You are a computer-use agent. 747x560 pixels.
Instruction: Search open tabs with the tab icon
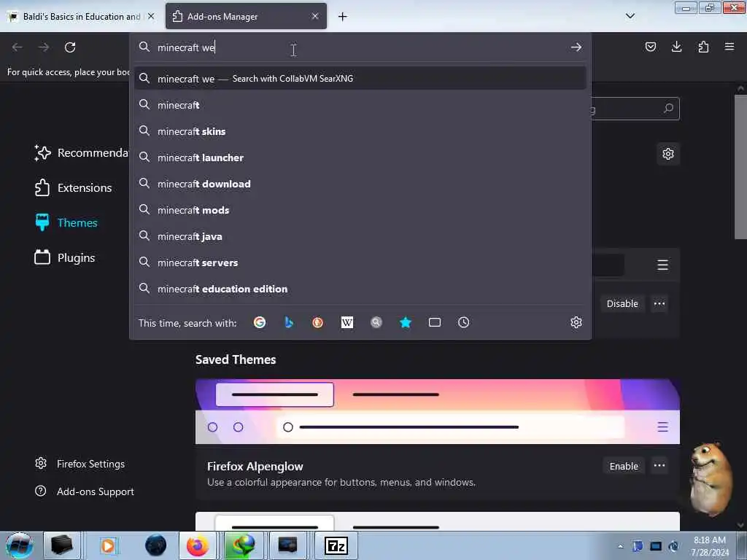tap(435, 322)
